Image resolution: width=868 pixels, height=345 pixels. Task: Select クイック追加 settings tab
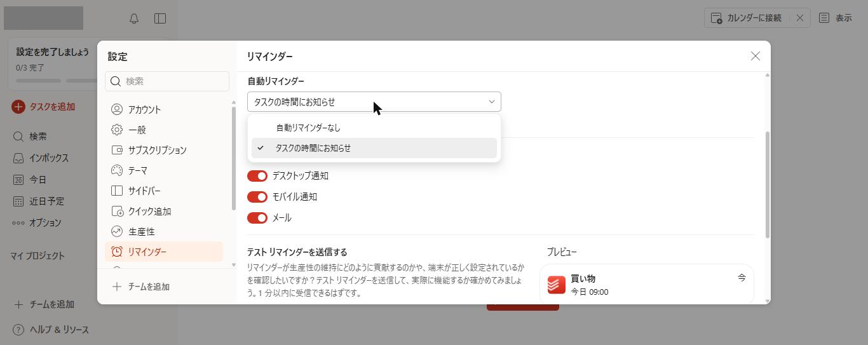[x=164, y=211]
